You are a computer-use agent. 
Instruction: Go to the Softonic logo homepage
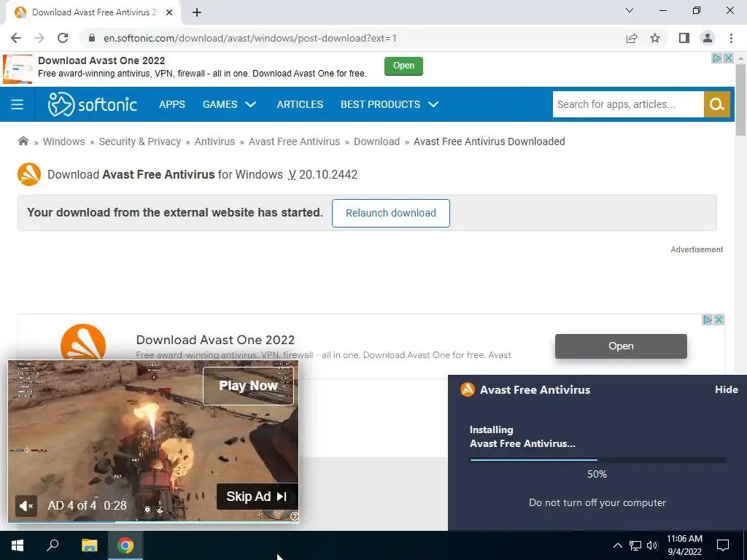[93, 104]
